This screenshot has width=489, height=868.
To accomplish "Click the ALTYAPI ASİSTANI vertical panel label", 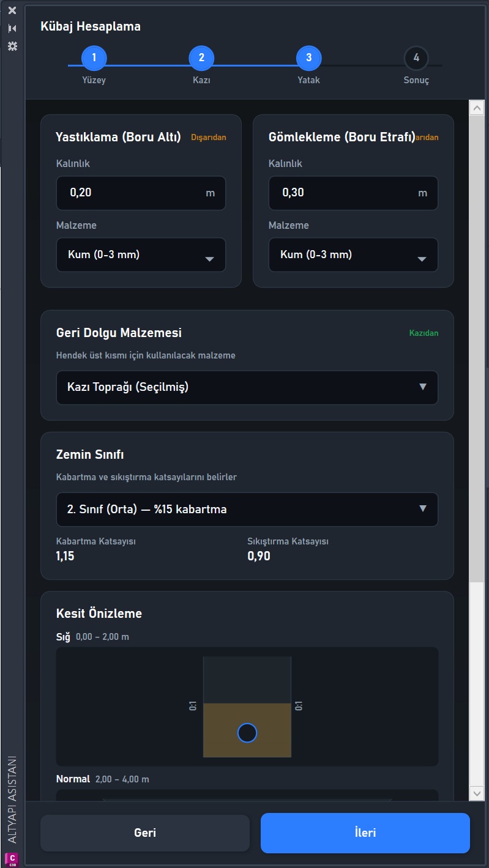I will click(12, 801).
